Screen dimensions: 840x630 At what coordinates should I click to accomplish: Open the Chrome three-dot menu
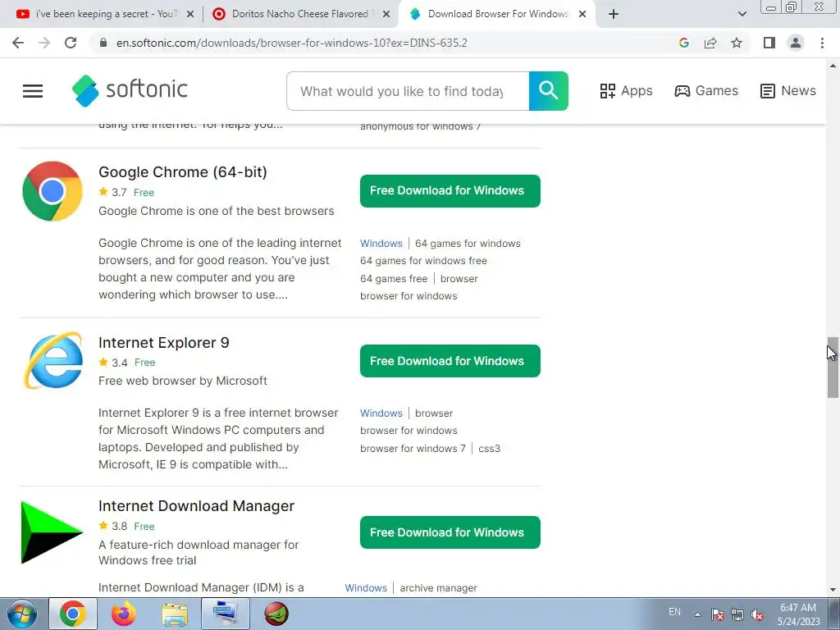(822, 43)
